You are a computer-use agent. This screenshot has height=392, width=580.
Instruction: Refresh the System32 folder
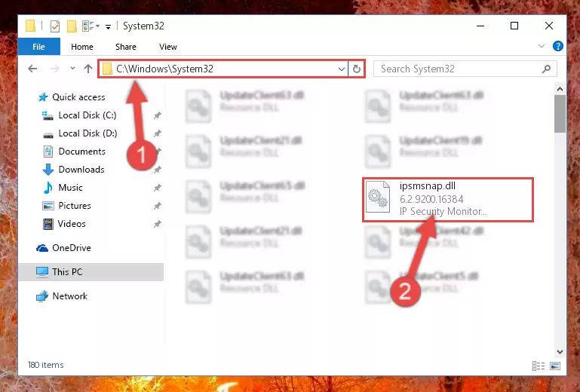[357, 69]
